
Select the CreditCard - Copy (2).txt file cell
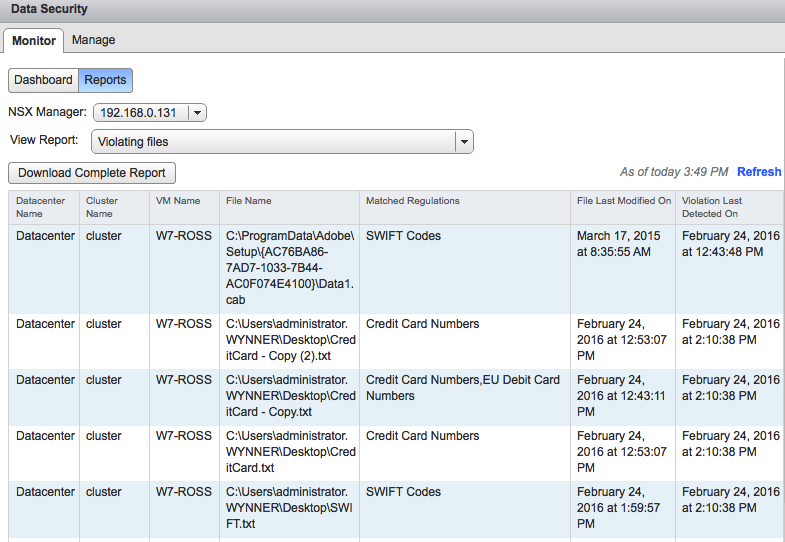pos(289,340)
